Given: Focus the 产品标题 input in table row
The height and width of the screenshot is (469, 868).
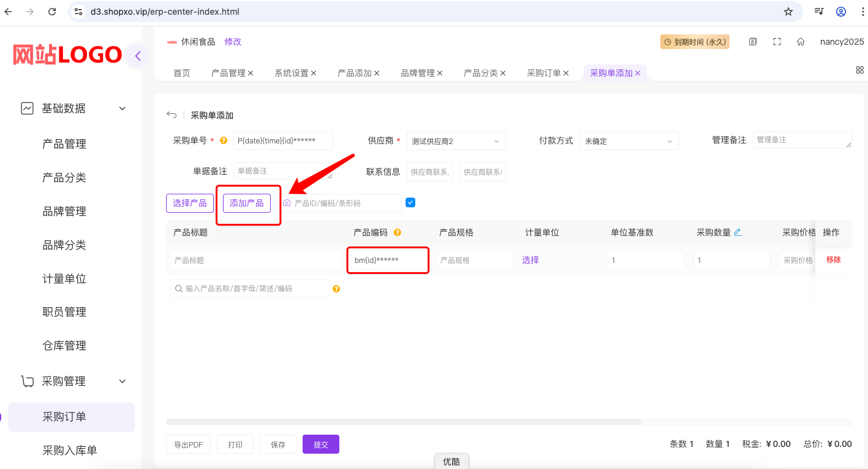Looking at the screenshot, I should 256,261.
